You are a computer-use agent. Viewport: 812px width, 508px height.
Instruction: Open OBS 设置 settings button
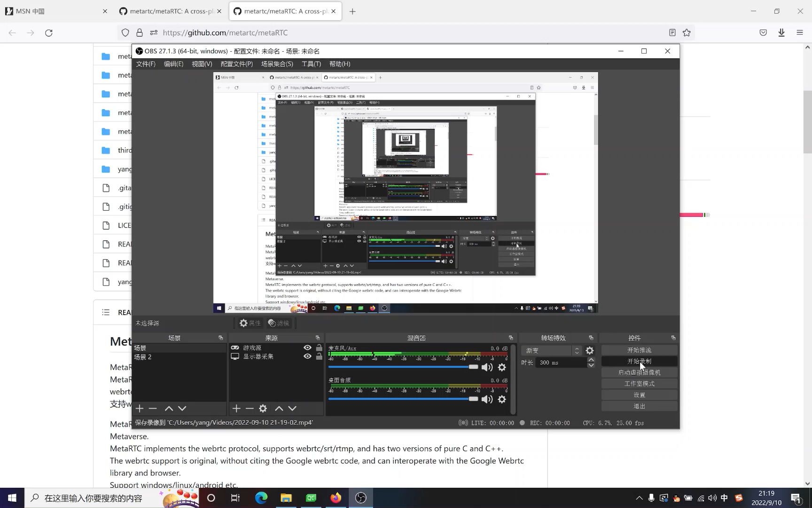pyautogui.click(x=639, y=395)
